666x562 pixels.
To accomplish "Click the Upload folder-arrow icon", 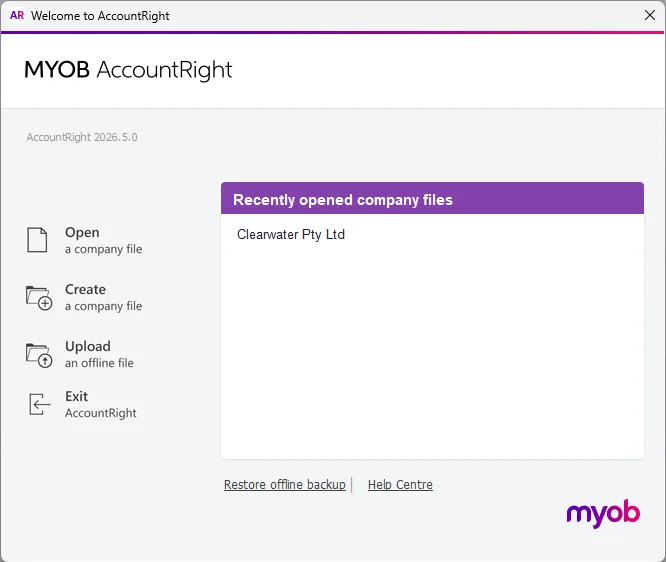I will click(39, 355).
